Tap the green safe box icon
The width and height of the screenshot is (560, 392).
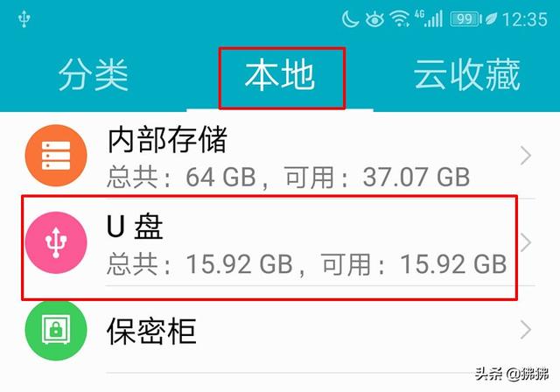(x=56, y=330)
